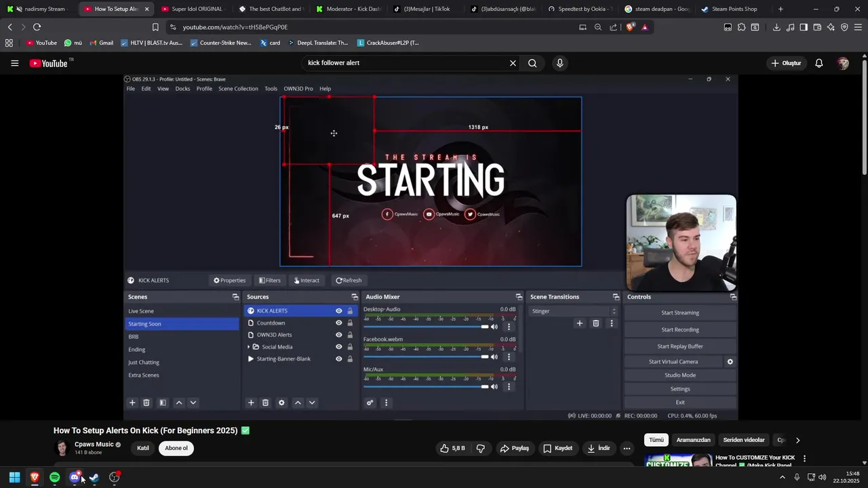Go back with the browser back arrow
Viewport: 868px width, 488px height.
[9, 27]
